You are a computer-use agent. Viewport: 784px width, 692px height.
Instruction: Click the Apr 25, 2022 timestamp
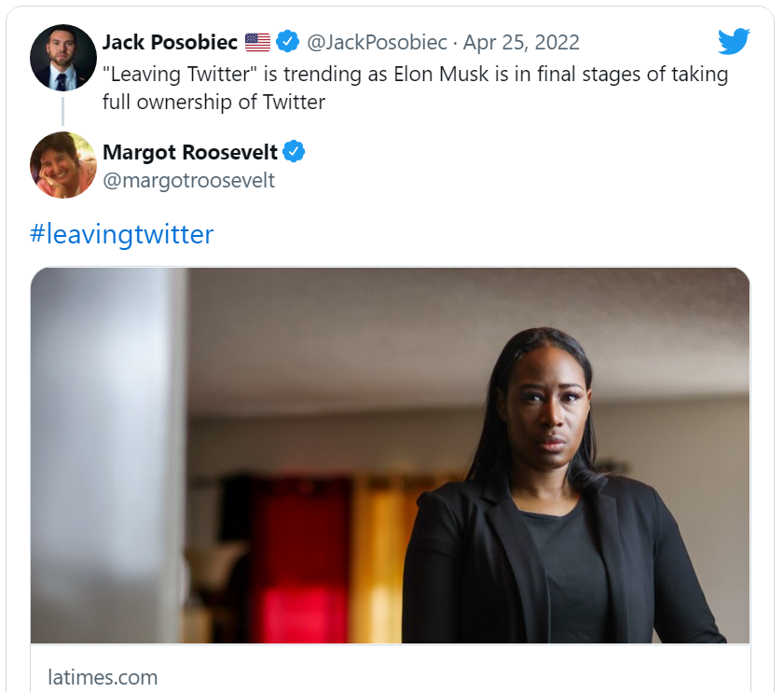pos(521,42)
